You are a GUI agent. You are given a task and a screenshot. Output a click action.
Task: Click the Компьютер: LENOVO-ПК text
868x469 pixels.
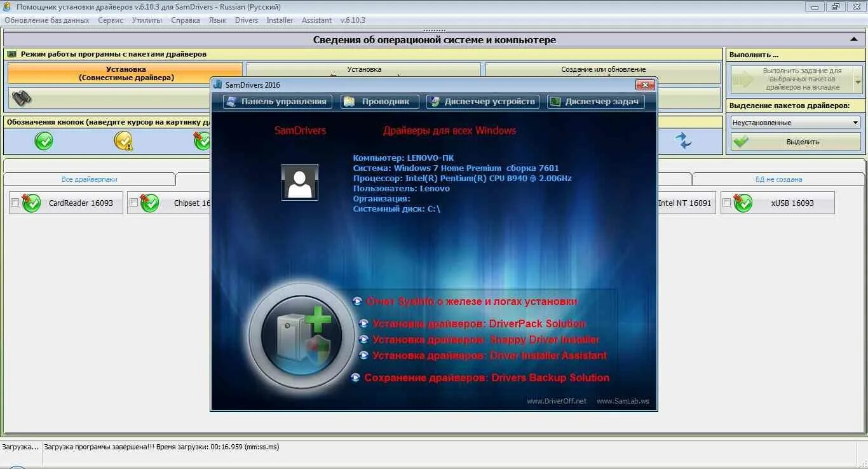[x=403, y=158]
